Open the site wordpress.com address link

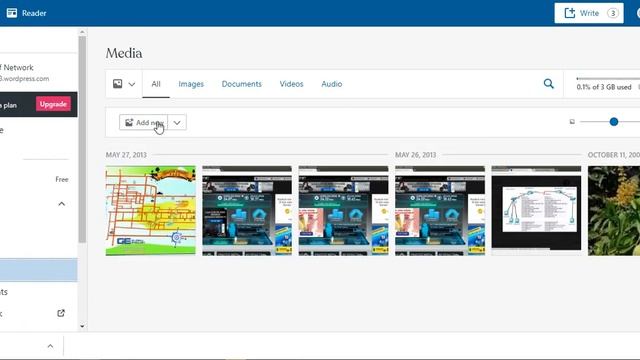click(24, 78)
